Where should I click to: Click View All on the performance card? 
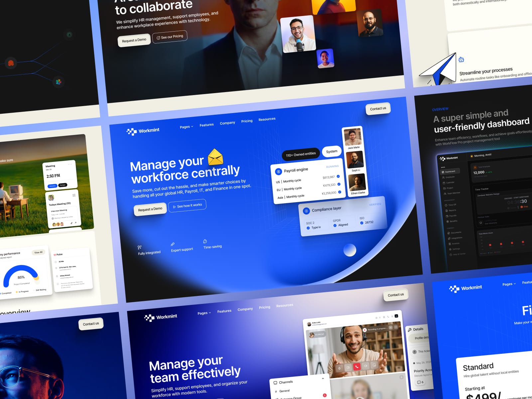pyautogui.click(x=39, y=252)
